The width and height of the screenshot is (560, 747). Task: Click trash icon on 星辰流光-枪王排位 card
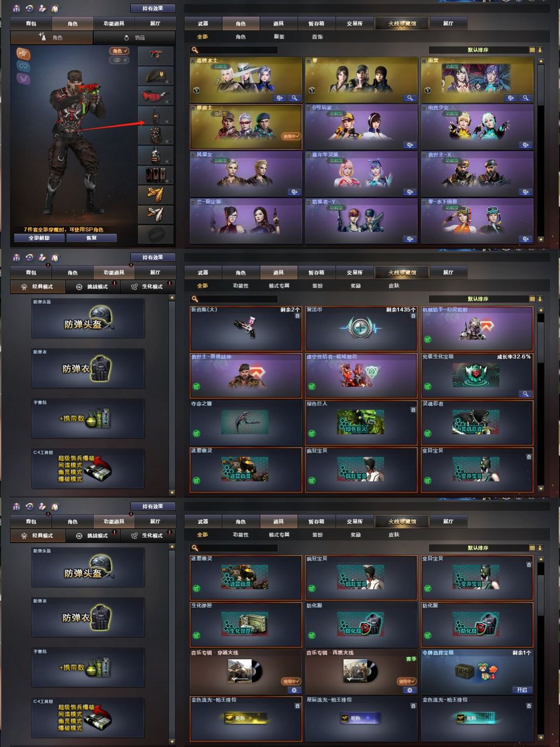tap(413, 706)
